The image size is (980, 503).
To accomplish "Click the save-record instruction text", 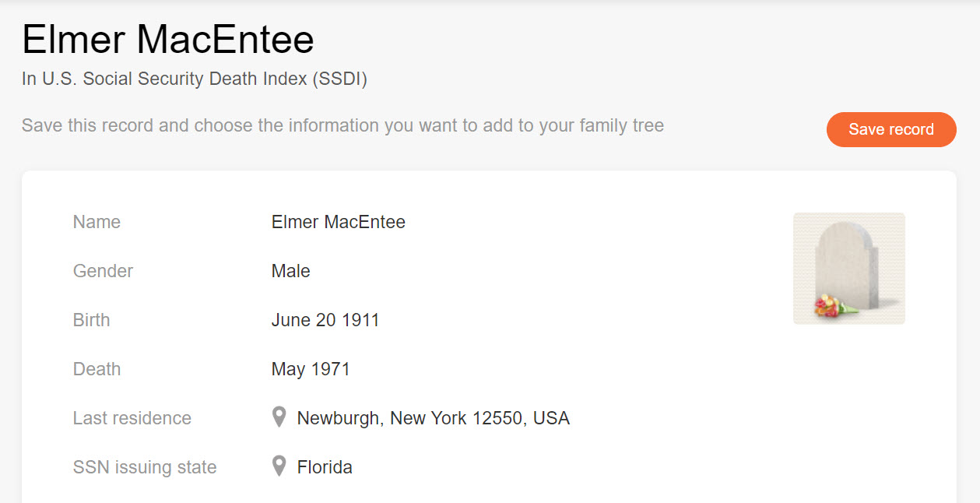I will [x=342, y=125].
